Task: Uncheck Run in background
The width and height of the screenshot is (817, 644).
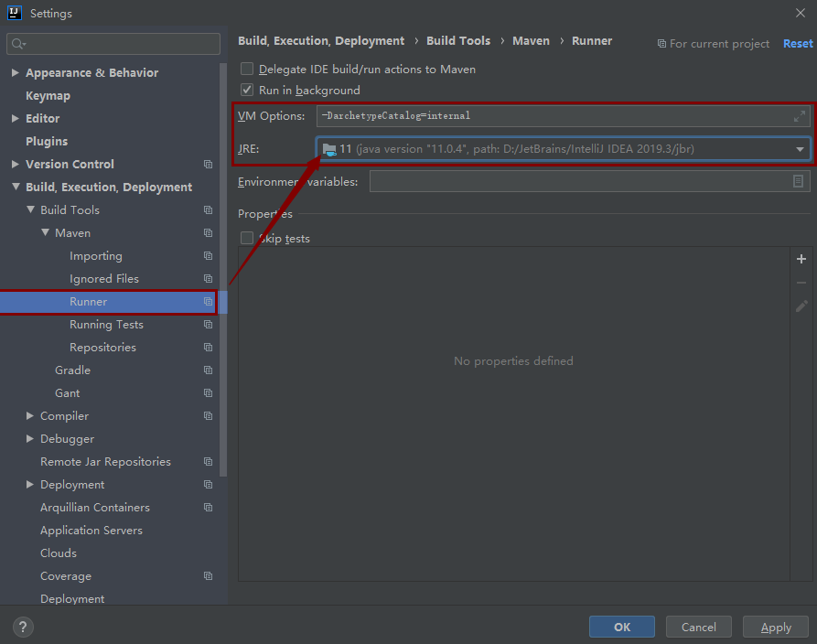Action: pos(247,90)
